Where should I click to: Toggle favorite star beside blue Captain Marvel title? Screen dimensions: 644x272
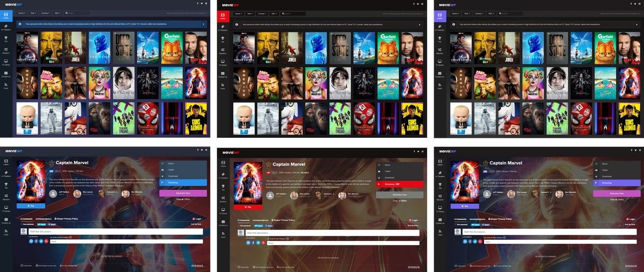52,163
